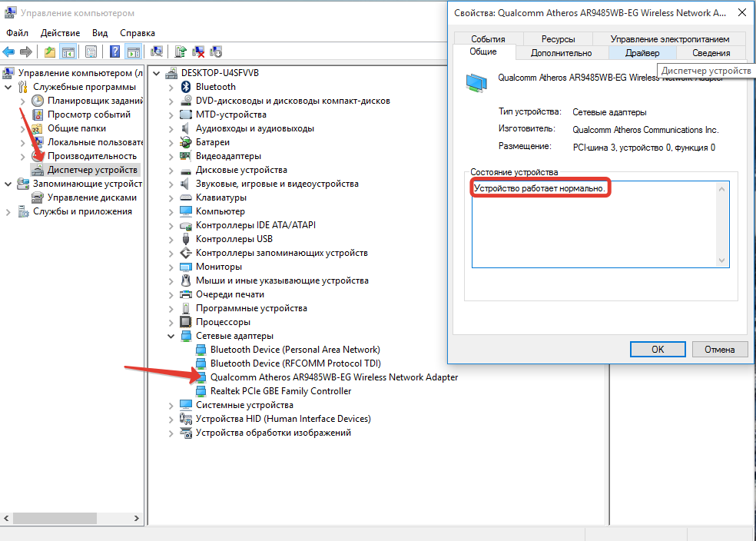Click the blue Help question-mark icon

point(114,52)
